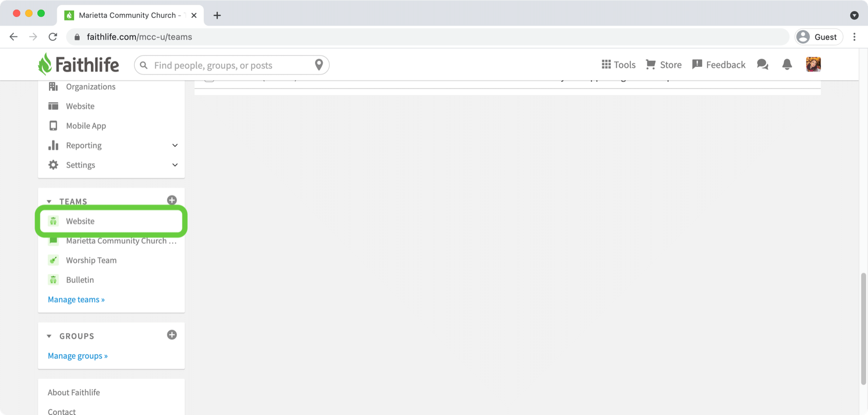Click the Bulletin team icon
868x415 pixels.
coord(53,280)
